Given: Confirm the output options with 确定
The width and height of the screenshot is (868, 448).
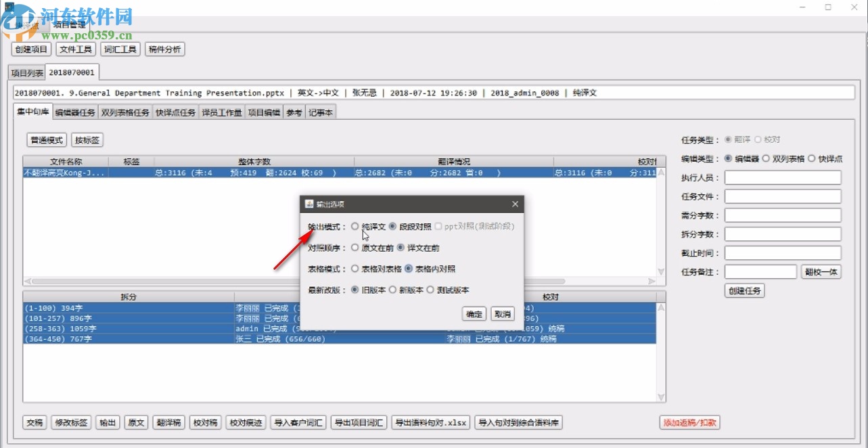Looking at the screenshot, I should click(474, 313).
